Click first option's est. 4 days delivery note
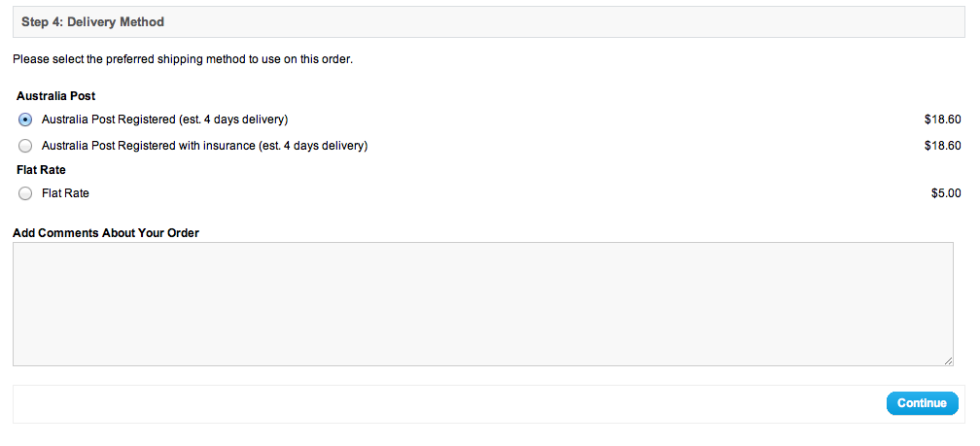The height and width of the screenshot is (446, 980). coord(233,120)
